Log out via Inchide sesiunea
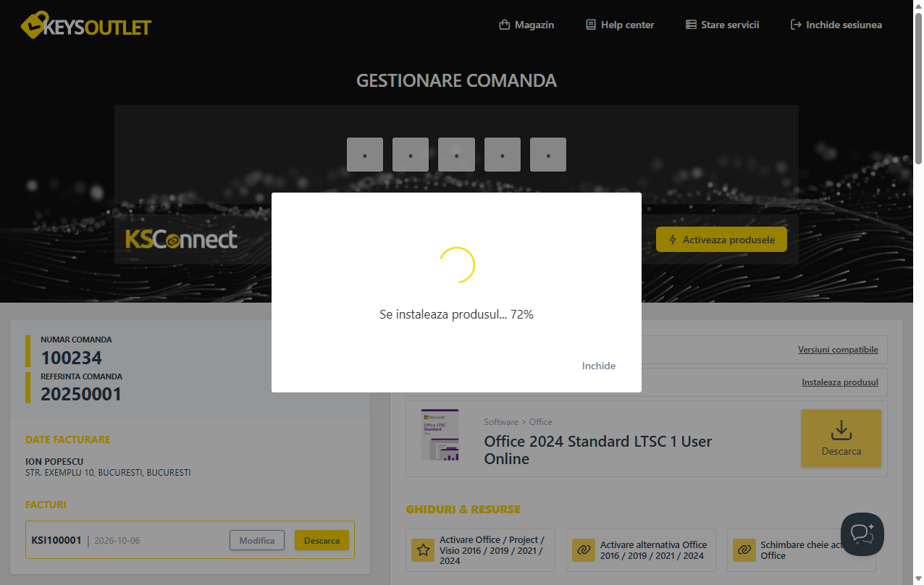 point(836,25)
